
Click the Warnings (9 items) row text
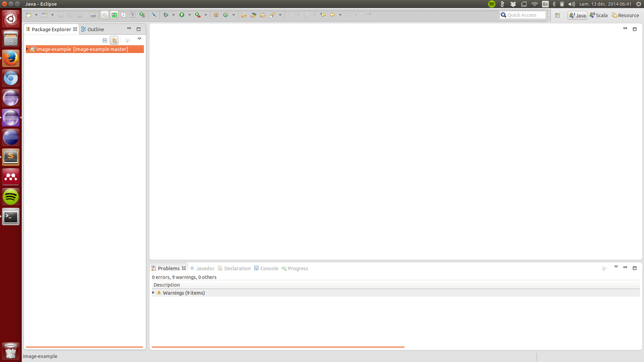point(184,293)
